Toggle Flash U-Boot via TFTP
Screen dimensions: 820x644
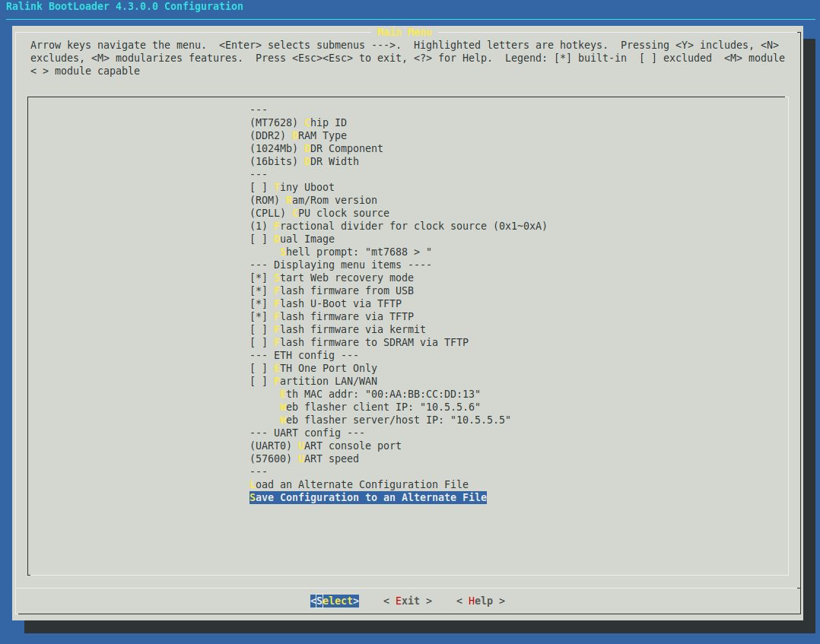point(326,303)
